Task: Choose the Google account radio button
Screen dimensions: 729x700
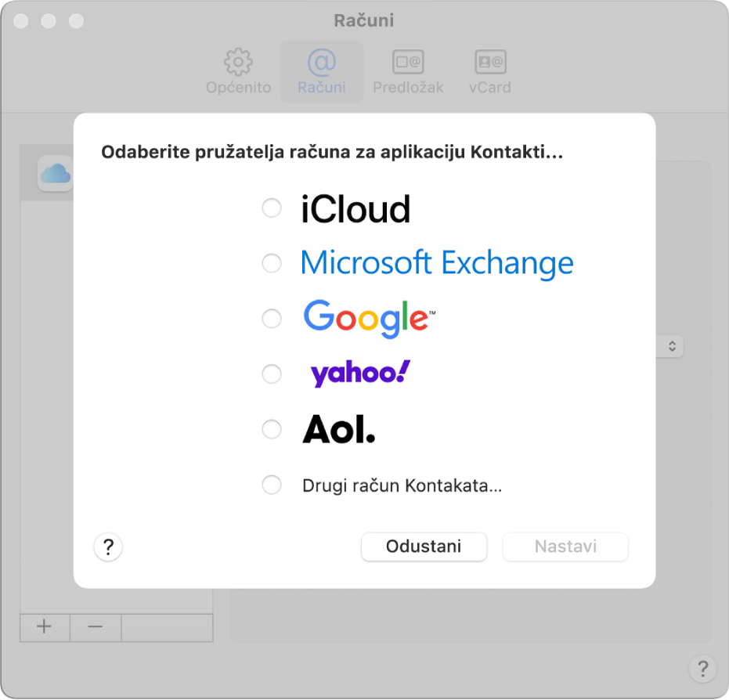Action: pos(272,319)
